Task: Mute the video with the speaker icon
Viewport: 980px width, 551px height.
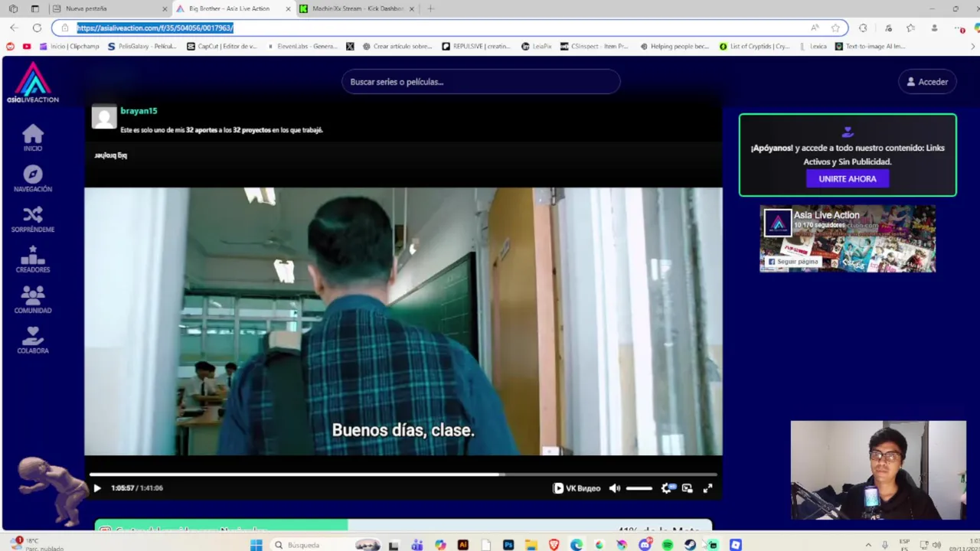Action: pos(615,488)
